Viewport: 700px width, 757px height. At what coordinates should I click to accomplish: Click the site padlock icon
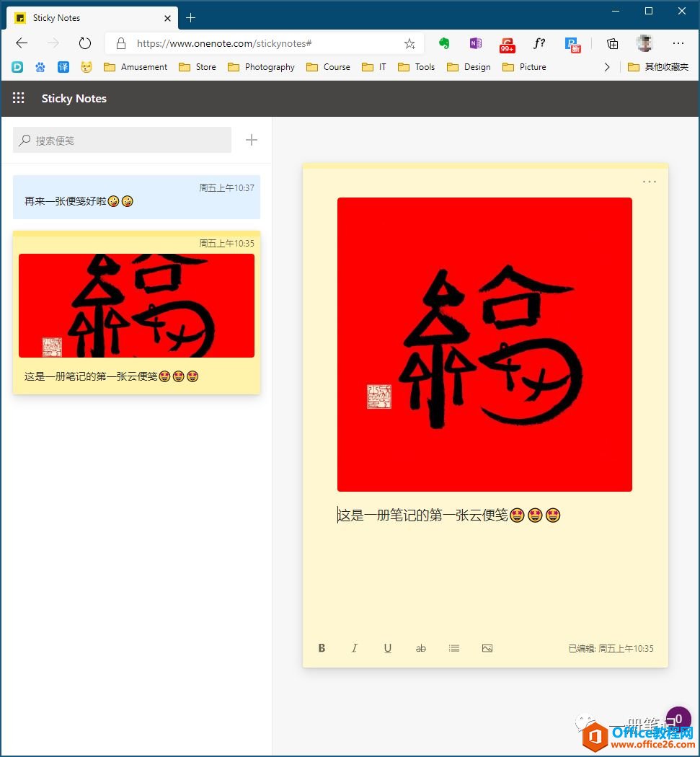click(121, 43)
